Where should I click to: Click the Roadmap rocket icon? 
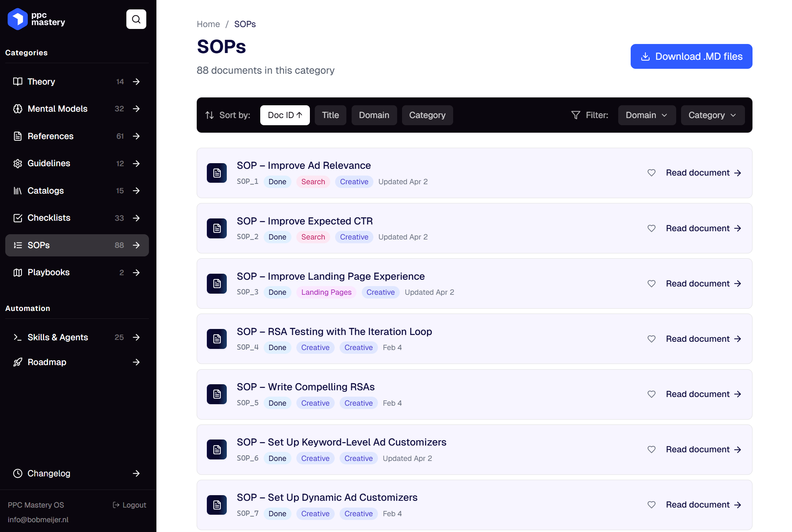tap(18, 362)
